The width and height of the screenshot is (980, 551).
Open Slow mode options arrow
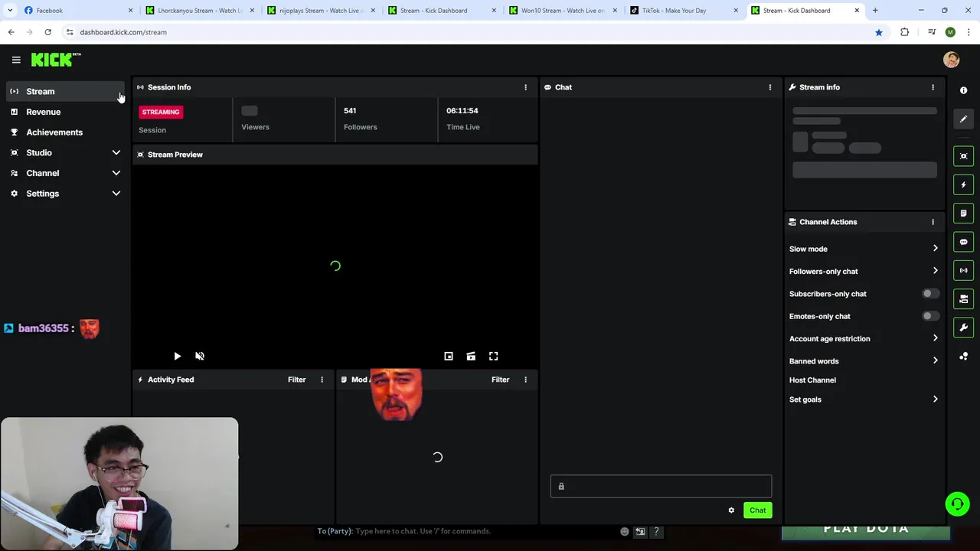(935, 249)
